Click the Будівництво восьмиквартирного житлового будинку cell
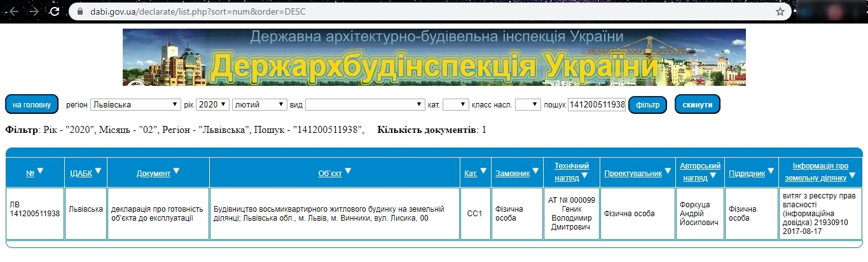 click(x=334, y=214)
